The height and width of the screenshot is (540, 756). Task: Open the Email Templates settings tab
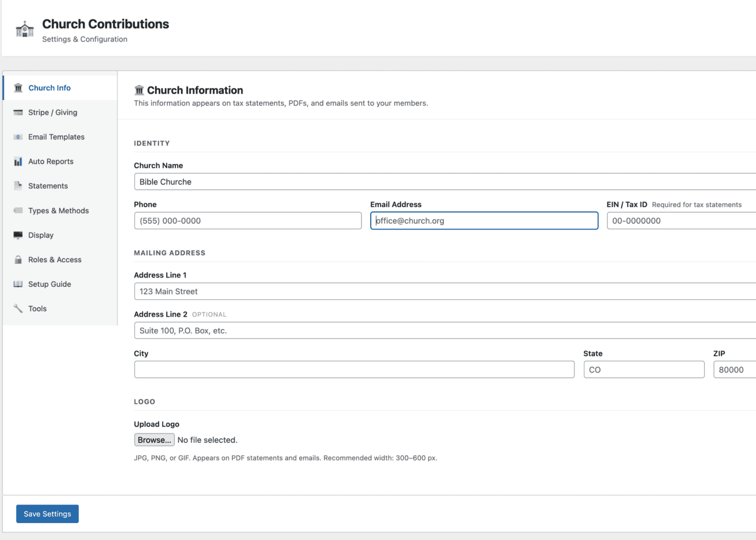click(x=56, y=137)
